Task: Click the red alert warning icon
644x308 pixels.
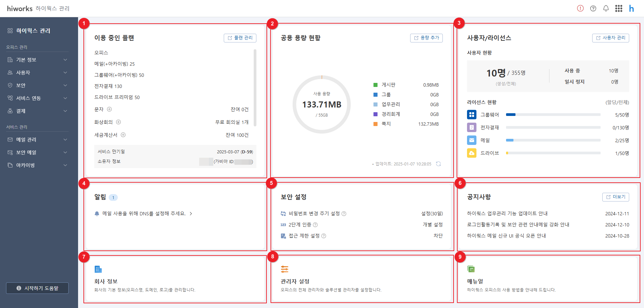Action: (x=580, y=8)
